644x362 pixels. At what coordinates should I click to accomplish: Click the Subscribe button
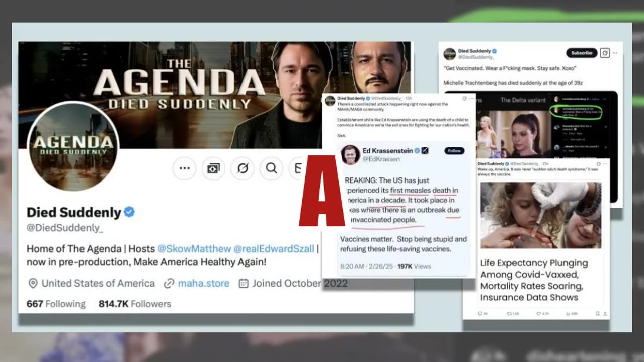click(x=582, y=53)
